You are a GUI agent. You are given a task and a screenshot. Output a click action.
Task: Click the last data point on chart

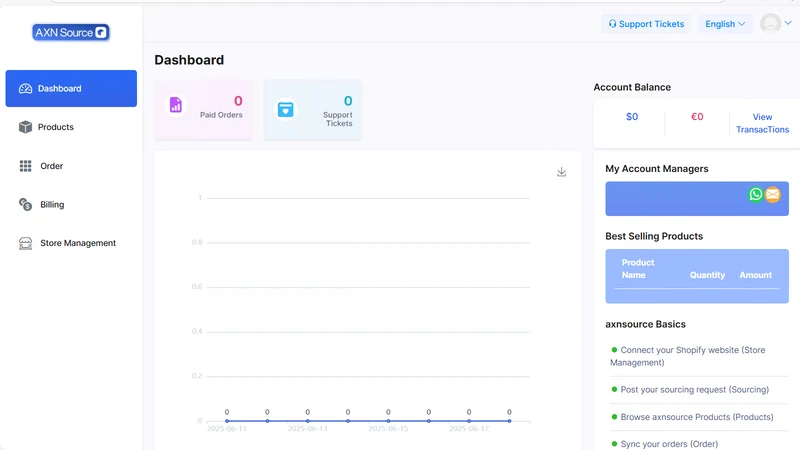509,421
